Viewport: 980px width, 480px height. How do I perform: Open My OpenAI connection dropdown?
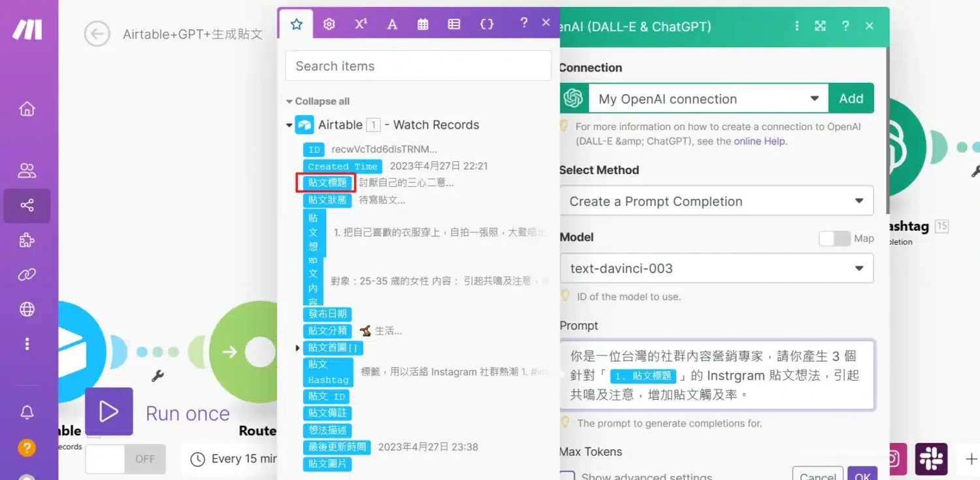[x=708, y=99]
